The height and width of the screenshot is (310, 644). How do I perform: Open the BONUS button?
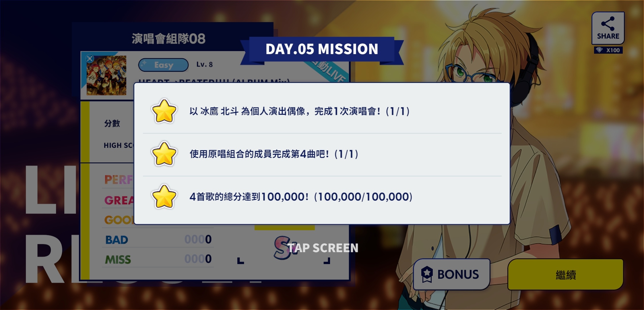coord(451,274)
